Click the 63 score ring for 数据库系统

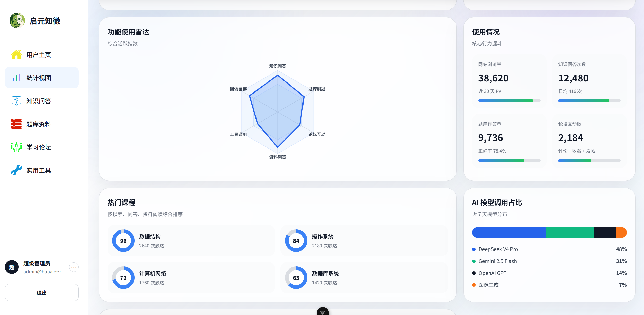pyautogui.click(x=296, y=278)
